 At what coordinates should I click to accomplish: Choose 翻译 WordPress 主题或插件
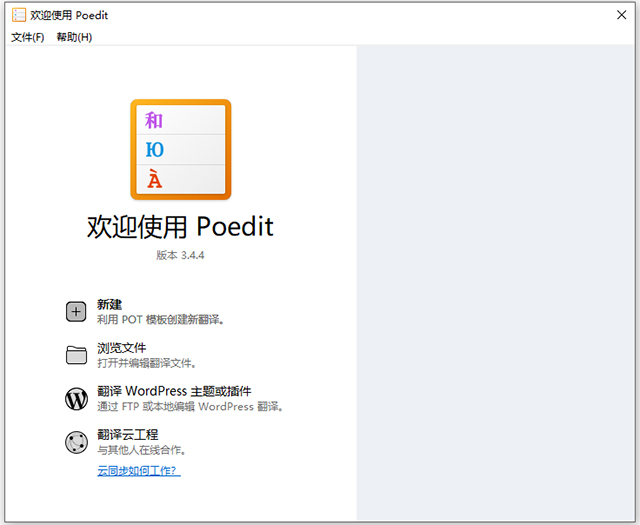click(x=174, y=391)
